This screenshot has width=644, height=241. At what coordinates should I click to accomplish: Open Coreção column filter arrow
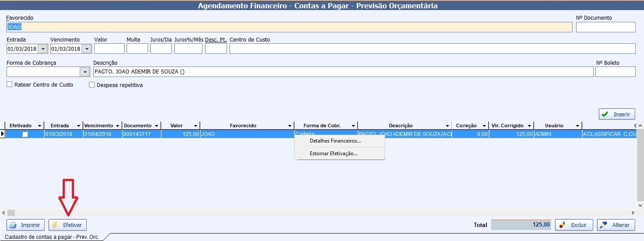tap(484, 126)
